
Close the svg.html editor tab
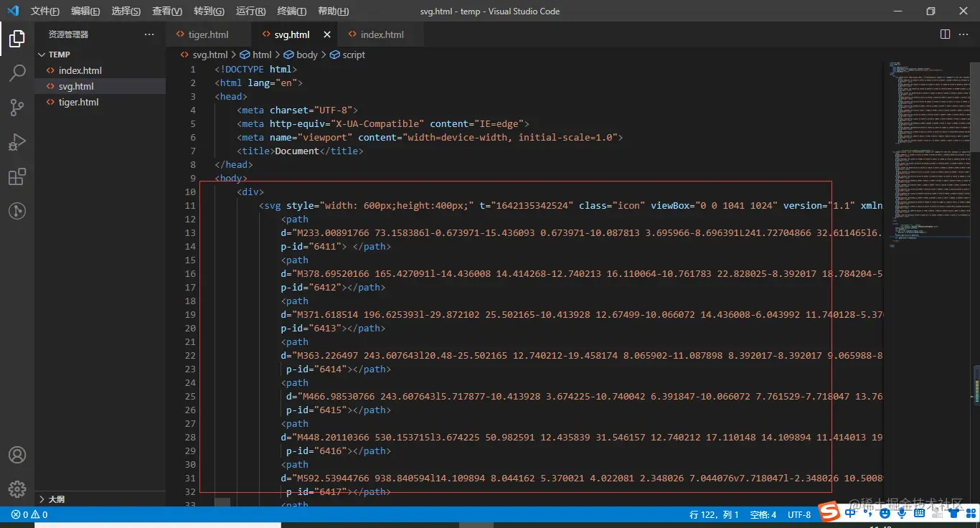coord(327,34)
